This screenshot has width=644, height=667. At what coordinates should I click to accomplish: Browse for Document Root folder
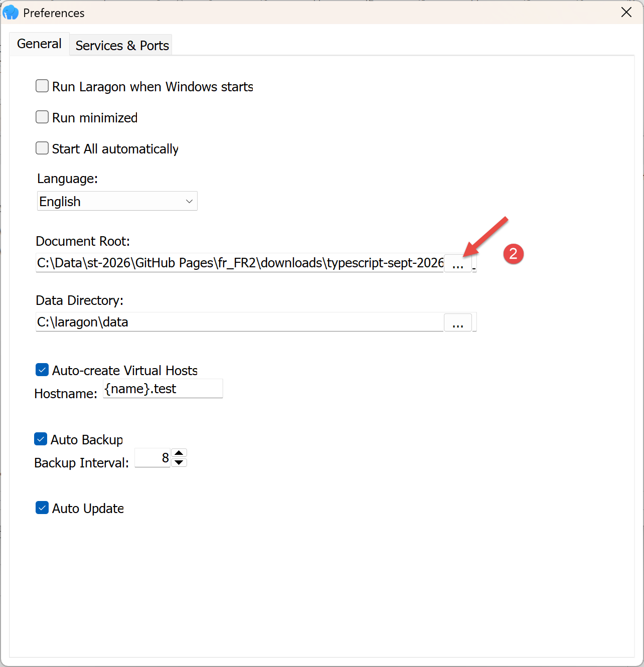[457, 263]
